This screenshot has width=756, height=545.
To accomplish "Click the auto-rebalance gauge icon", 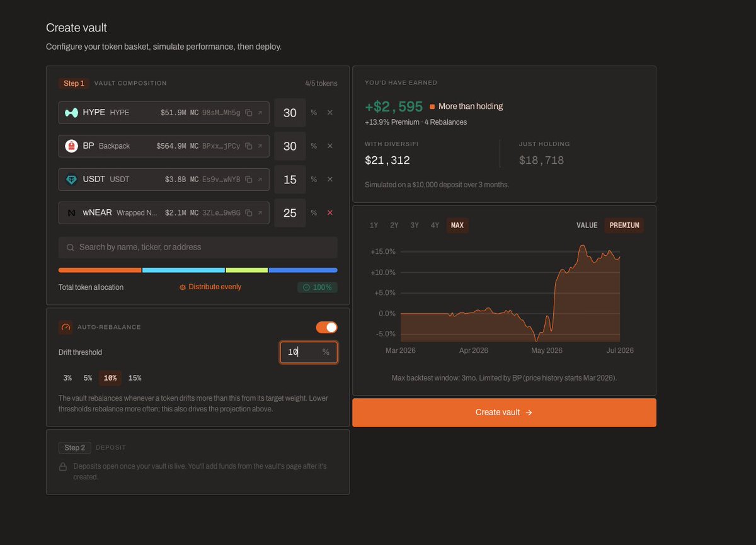I will pyautogui.click(x=66, y=327).
